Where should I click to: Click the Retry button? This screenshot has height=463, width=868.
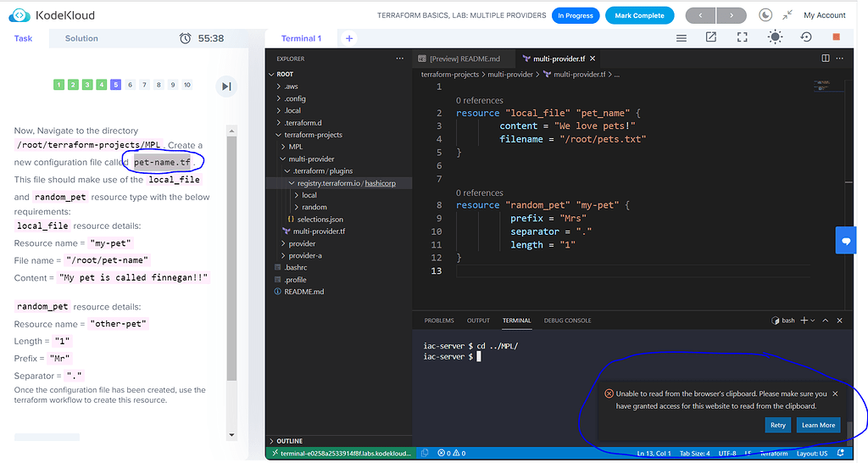click(x=777, y=425)
